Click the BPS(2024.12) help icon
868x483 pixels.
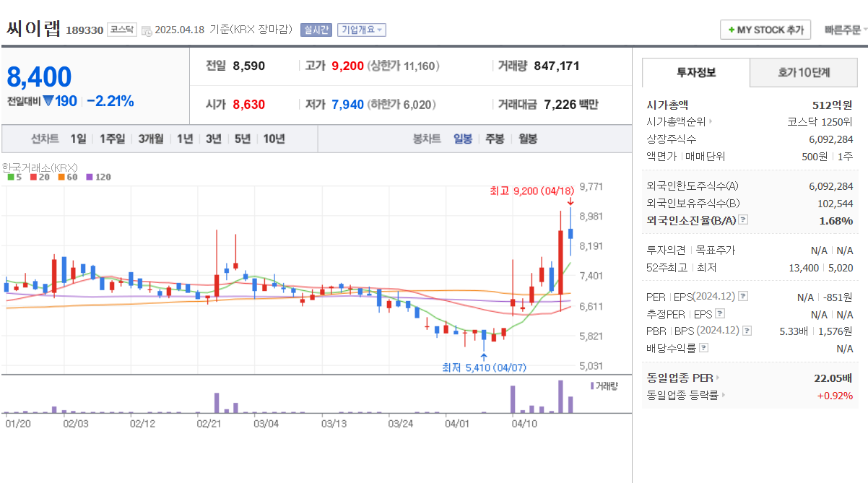(x=745, y=329)
